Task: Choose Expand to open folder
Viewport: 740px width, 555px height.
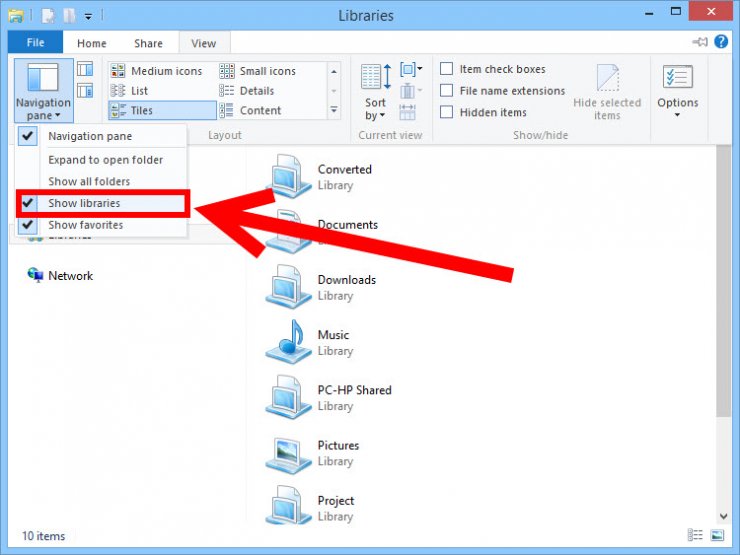Action: tap(101, 160)
